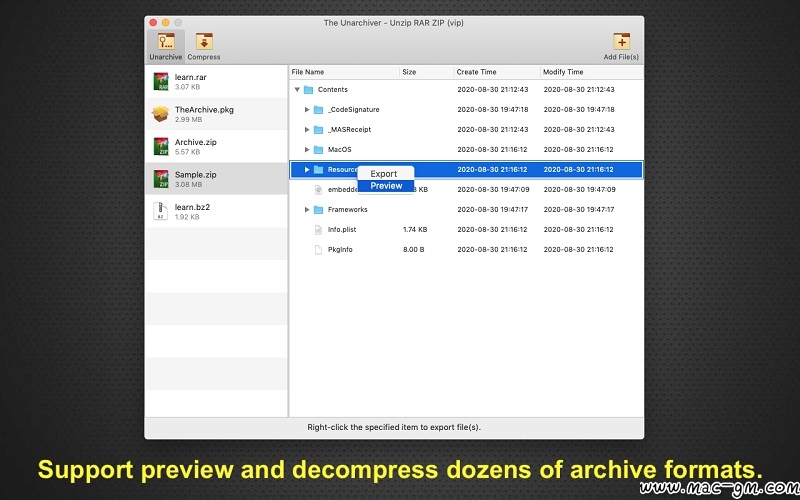Click the _CodeSignature row label
The width and height of the screenshot is (800, 500).
(x=354, y=110)
